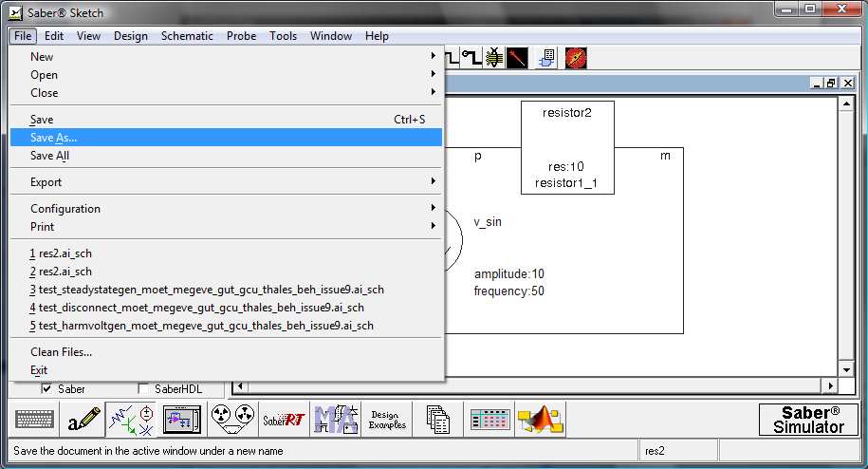Screen dimensions: 868x469
Task: Open the Design menu
Action: [131, 36]
